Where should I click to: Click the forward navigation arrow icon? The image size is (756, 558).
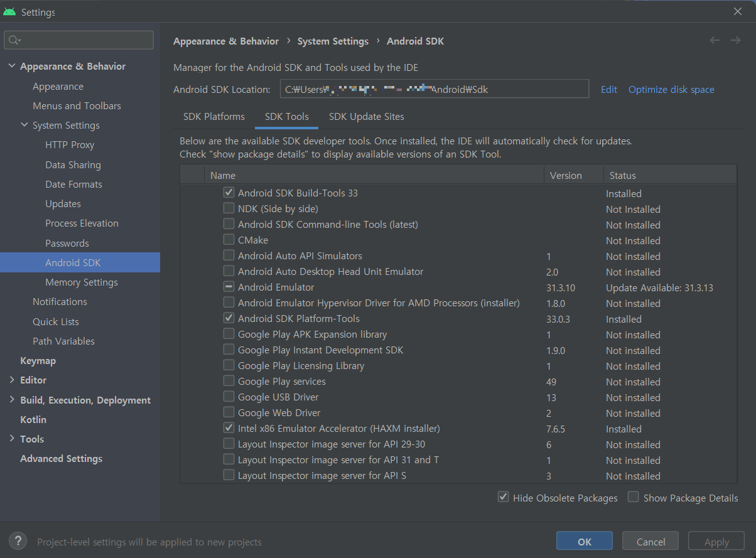735,40
